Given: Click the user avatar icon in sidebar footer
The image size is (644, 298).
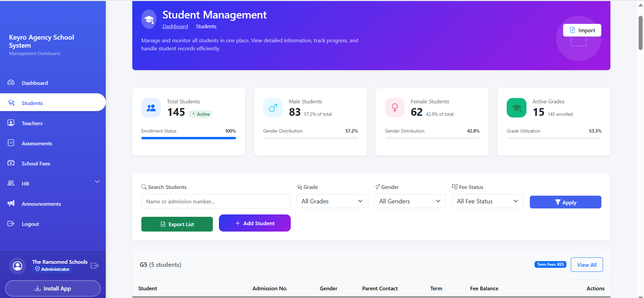Looking at the screenshot, I should pos(17,266).
